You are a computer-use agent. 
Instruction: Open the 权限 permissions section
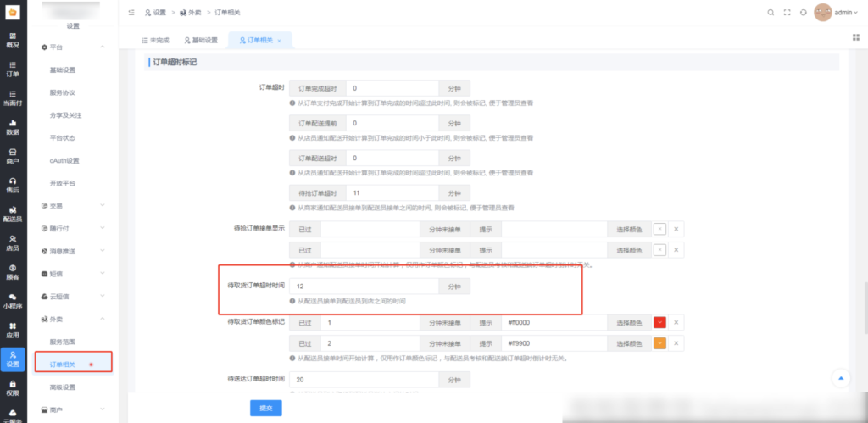[13, 388]
